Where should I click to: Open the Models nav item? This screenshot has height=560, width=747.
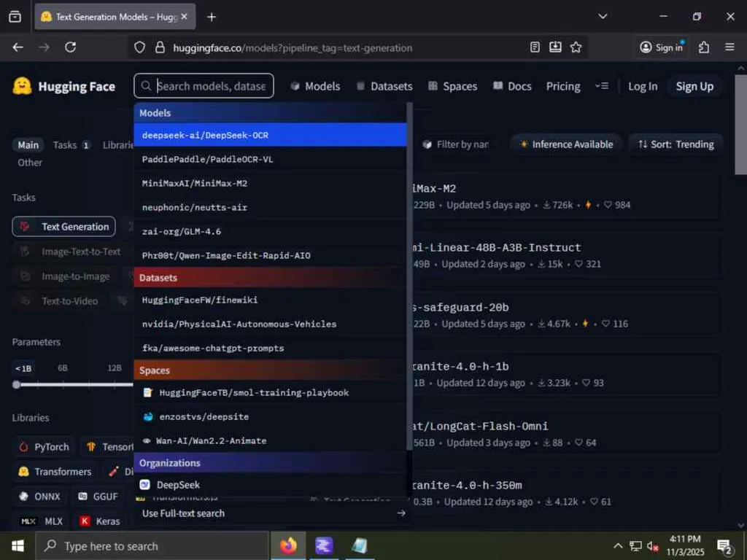tap(315, 86)
